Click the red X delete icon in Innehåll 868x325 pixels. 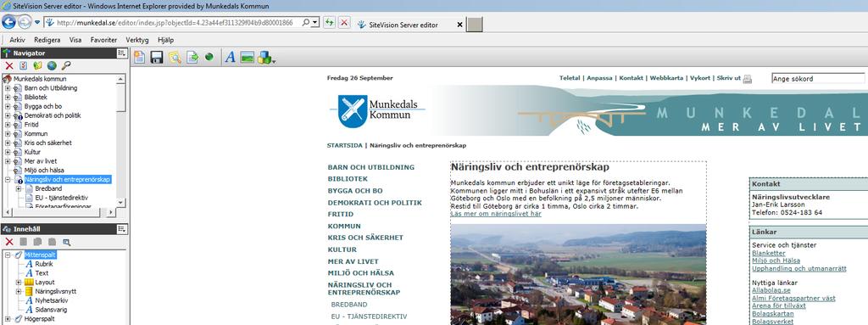coord(8,242)
